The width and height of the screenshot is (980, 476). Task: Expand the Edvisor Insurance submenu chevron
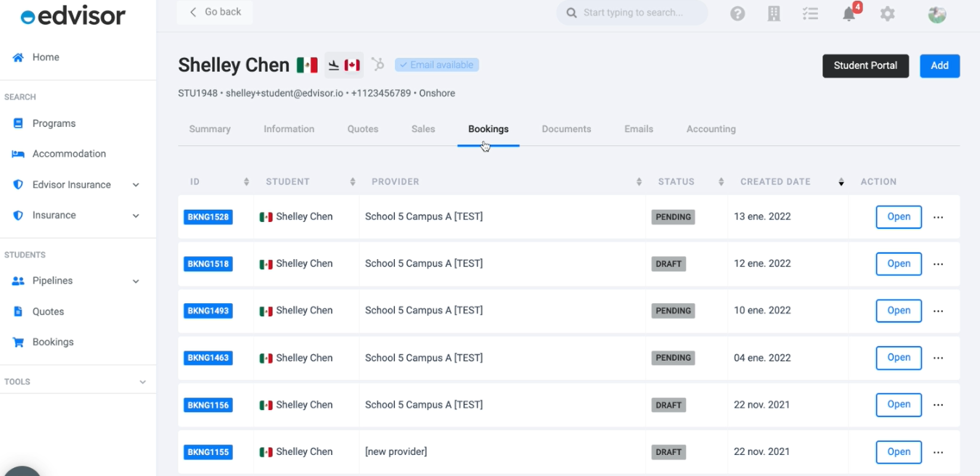point(136,185)
